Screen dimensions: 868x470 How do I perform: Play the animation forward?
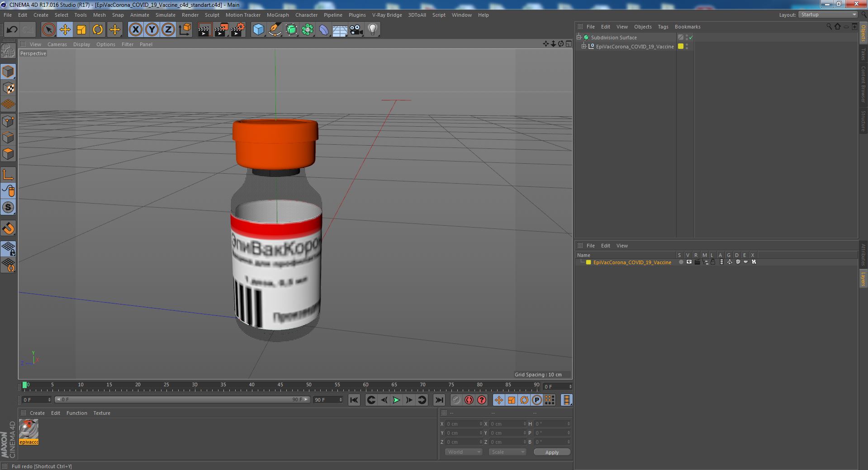pos(396,400)
